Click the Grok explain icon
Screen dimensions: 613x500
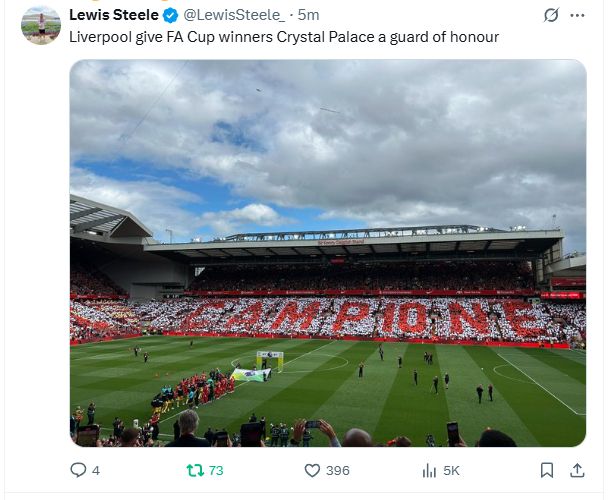(x=550, y=15)
